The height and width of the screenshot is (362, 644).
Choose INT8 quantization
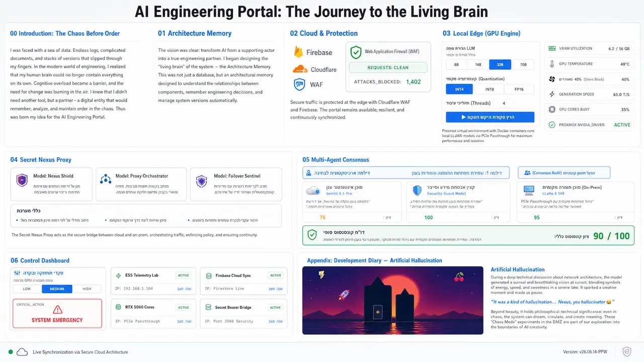click(x=490, y=89)
